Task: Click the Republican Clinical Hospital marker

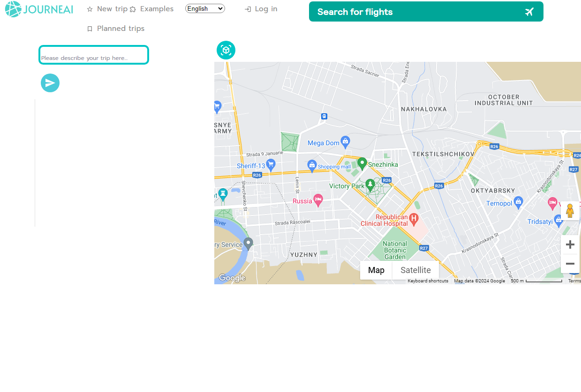Action: (414, 218)
